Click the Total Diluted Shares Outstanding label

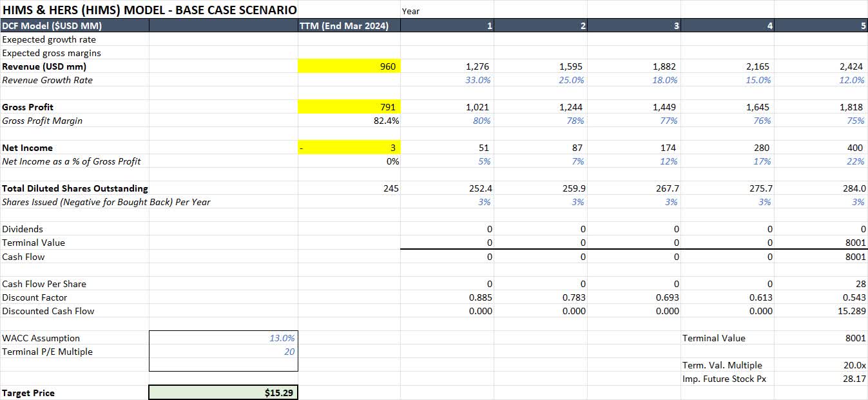tap(74, 188)
